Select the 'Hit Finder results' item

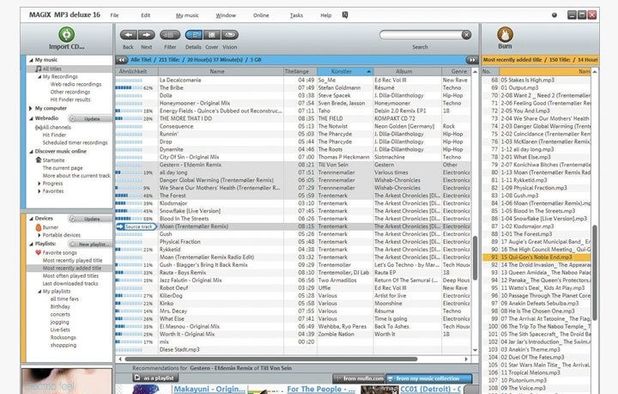coord(70,100)
